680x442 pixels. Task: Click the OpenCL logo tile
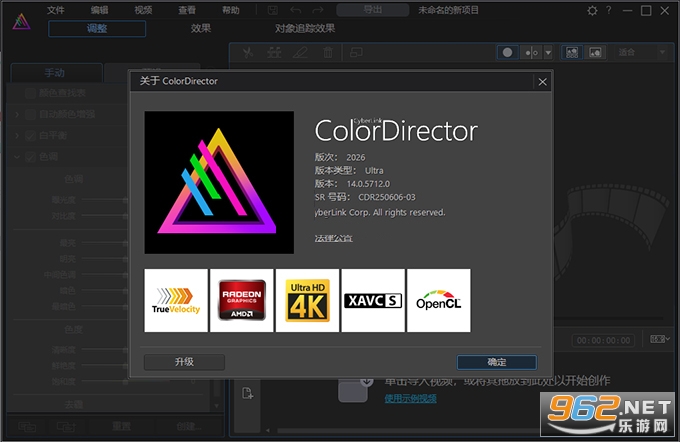(439, 300)
